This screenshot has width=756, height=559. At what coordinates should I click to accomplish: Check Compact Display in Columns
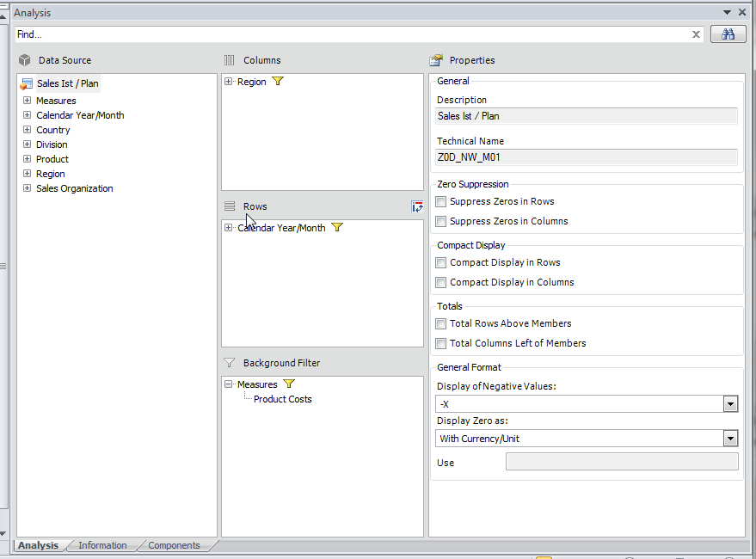(440, 282)
